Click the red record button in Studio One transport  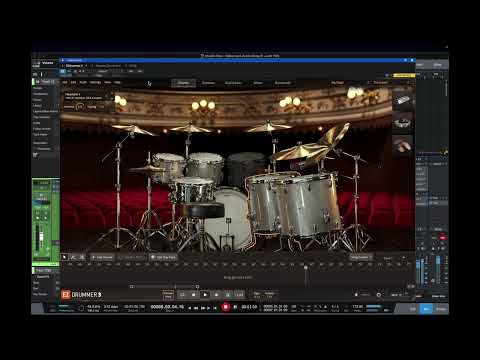pyautogui.click(x=226, y=307)
